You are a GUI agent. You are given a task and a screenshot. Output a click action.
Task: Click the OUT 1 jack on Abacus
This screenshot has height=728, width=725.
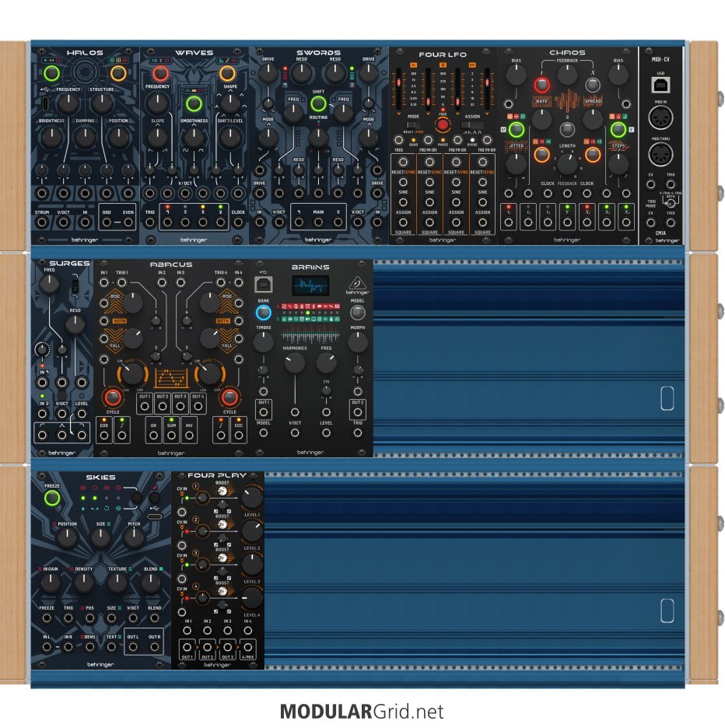tap(145, 407)
